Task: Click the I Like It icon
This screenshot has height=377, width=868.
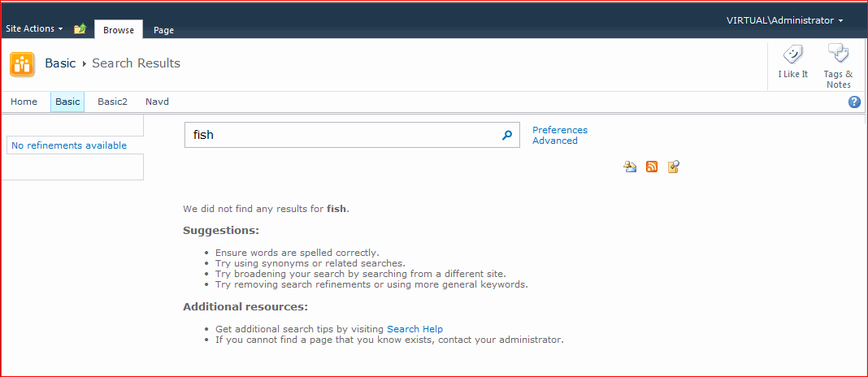Action: (x=792, y=55)
